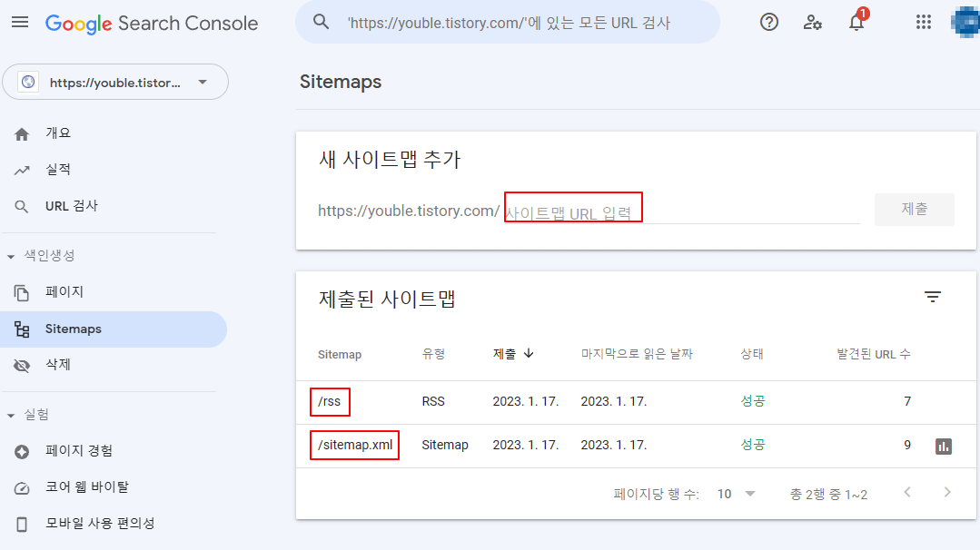
Task: View statistics chart icon for /sitemap.xml row
Action: pyautogui.click(x=943, y=445)
